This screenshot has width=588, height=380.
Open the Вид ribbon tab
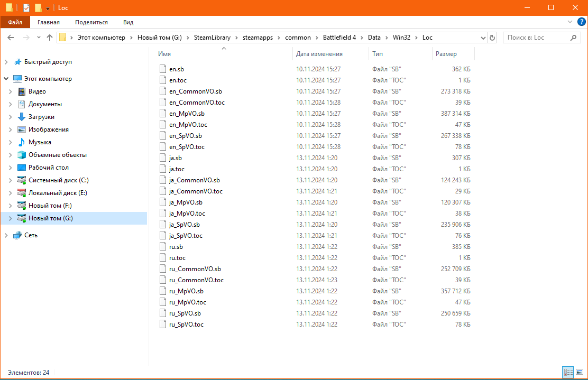tap(128, 22)
